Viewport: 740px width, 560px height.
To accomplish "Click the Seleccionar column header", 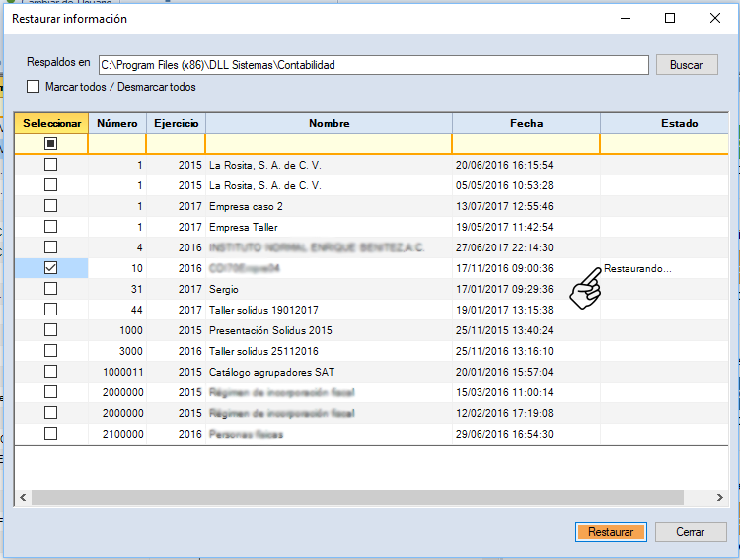I will (51, 124).
